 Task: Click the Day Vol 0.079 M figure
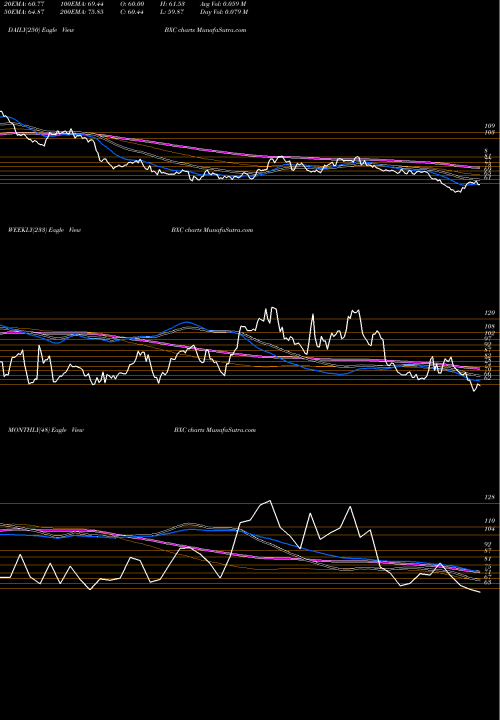(224, 12)
